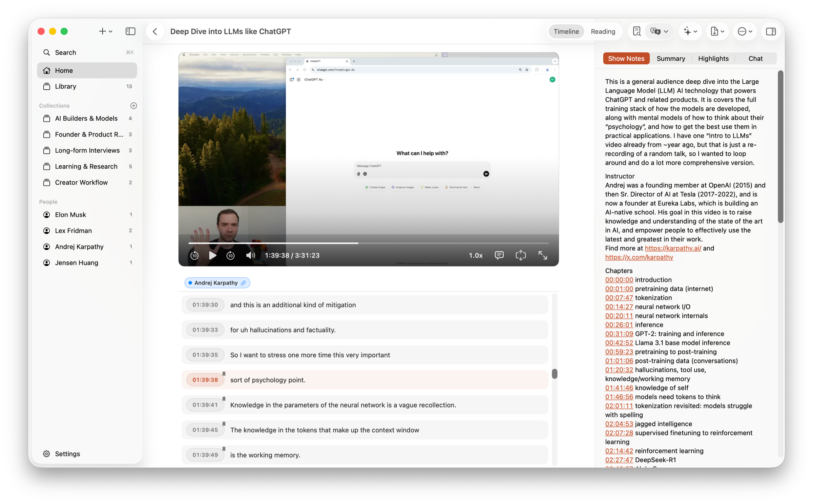This screenshot has width=813, height=504.
Task: Select Elon Musk under People
Action: 87,215
